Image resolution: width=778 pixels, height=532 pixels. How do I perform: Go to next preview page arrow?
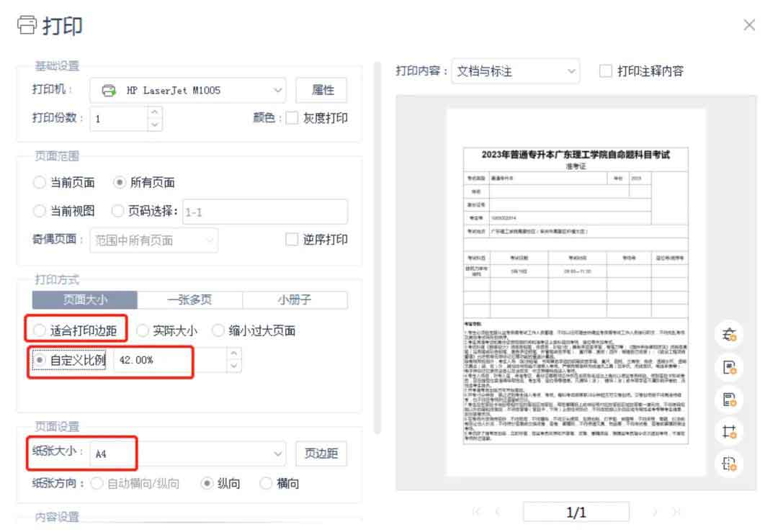pyautogui.click(x=654, y=512)
